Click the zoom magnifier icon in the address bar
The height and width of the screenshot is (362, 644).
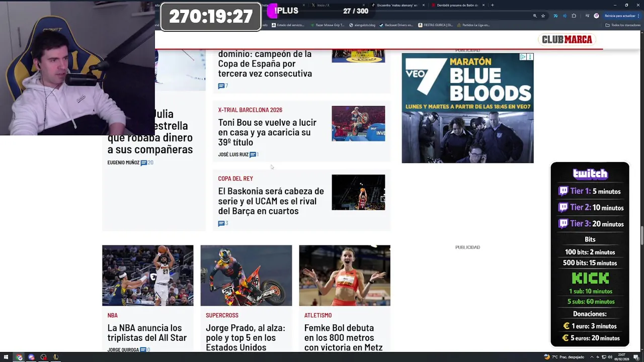535,16
